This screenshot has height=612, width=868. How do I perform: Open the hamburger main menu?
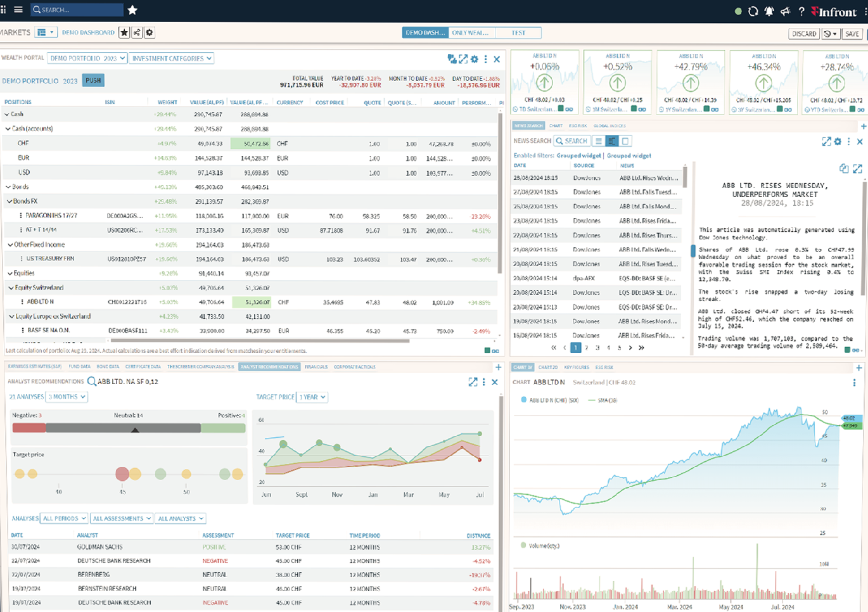18,10
